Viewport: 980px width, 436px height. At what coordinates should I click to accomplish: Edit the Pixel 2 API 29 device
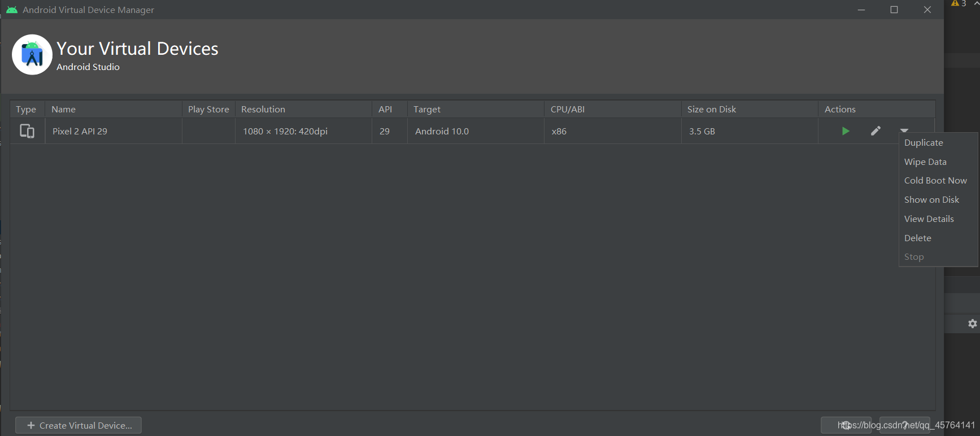coord(876,131)
